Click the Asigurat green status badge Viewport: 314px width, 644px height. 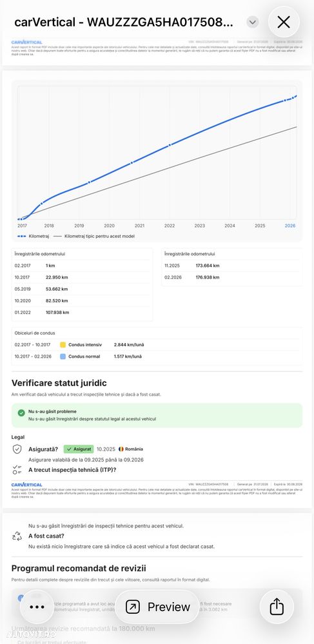79,449
